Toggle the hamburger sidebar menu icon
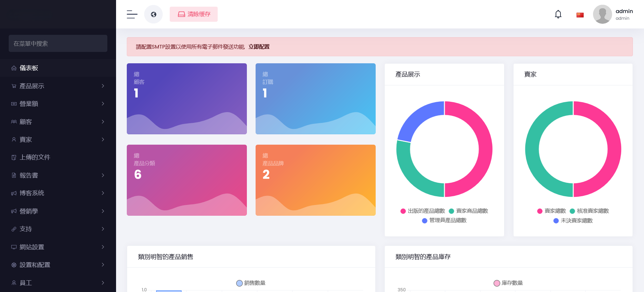Viewport: 644px width, 292px height. tap(132, 14)
